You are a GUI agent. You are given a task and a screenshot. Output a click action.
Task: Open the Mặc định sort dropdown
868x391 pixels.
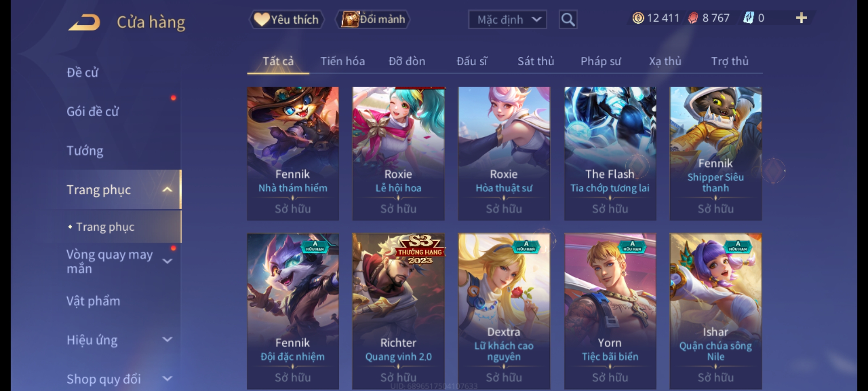[507, 20]
